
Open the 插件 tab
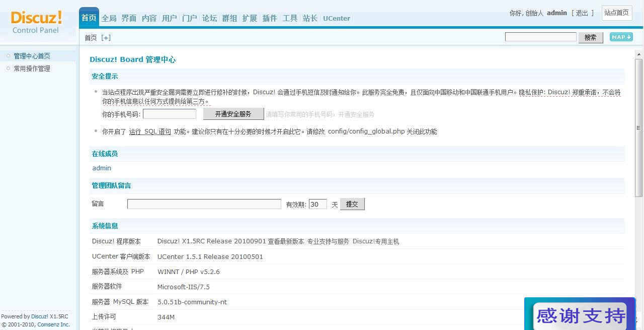(270, 18)
